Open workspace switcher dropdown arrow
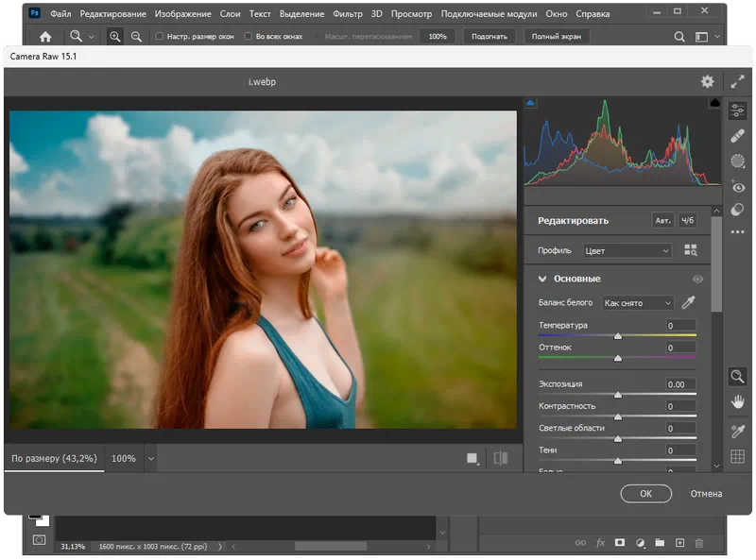756x560 pixels. [x=717, y=37]
